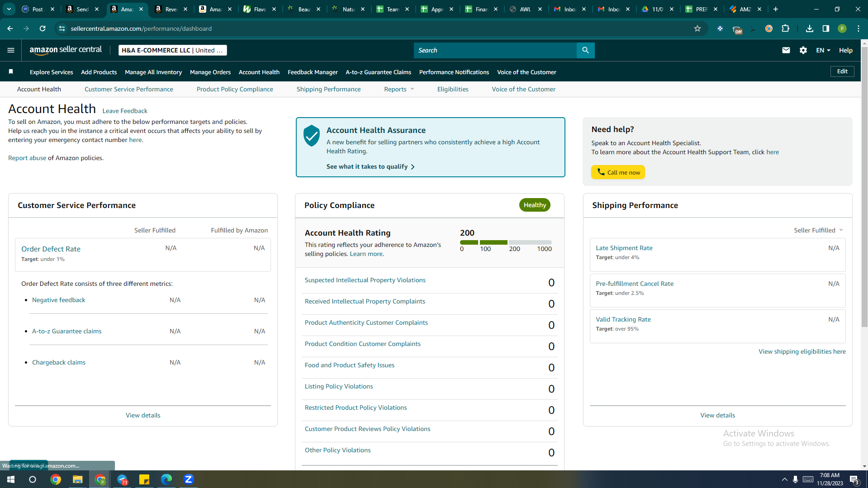
Task: Open Listing Policy Violations link
Action: pyautogui.click(x=339, y=386)
